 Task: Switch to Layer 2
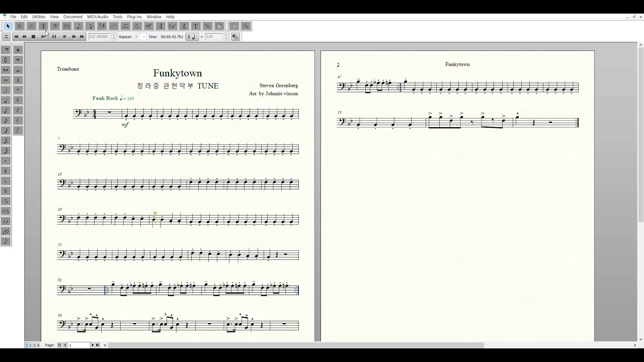coord(30,345)
